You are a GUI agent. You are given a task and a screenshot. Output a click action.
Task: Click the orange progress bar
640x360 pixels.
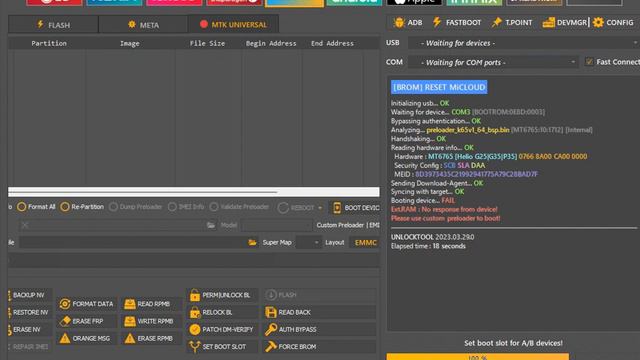point(478,357)
